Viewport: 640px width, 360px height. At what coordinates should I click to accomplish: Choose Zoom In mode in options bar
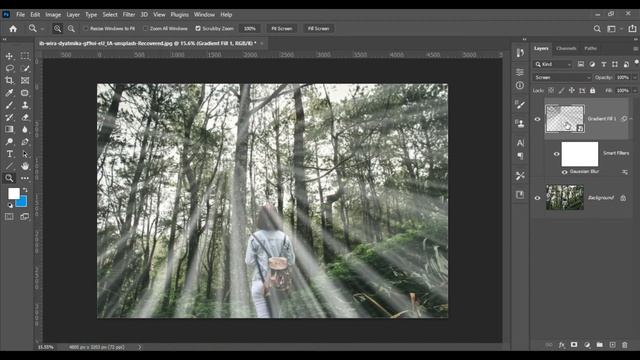point(58,29)
